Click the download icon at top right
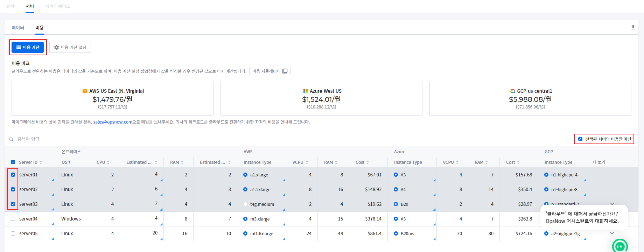The image size is (644, 252). [633, 27]
